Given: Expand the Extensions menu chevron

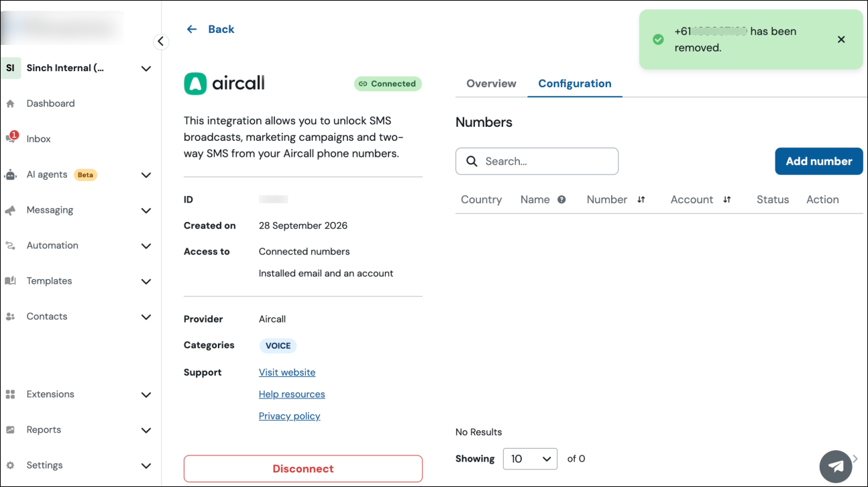Looking at the screenshot, I should 146,395.
